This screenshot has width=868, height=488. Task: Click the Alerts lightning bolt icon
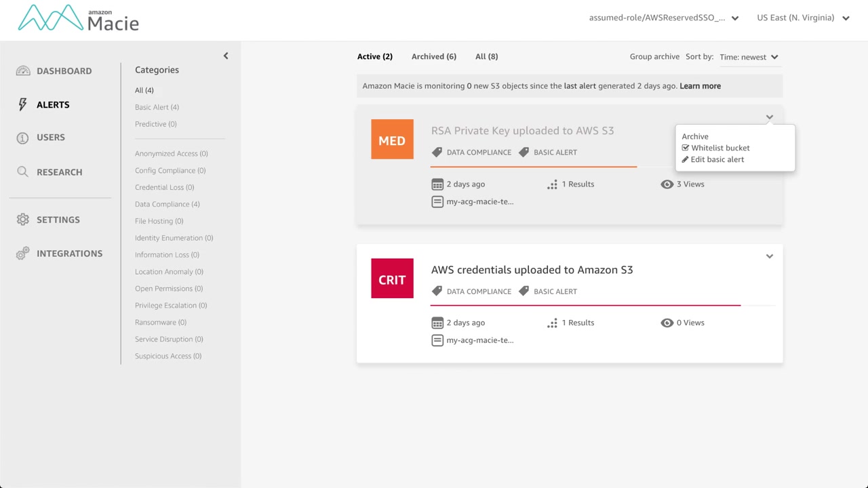pos(23,104)
